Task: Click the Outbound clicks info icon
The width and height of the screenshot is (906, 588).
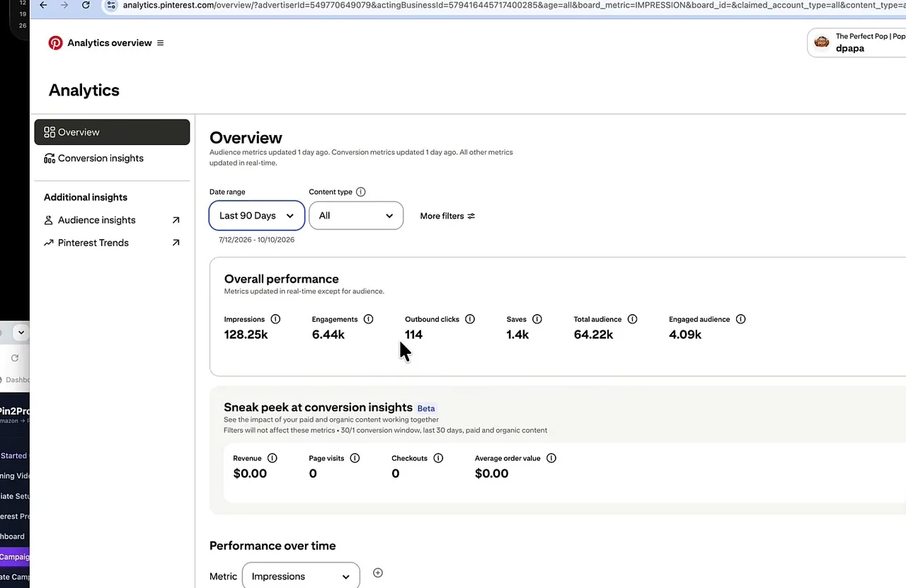Action: [470, 319]
